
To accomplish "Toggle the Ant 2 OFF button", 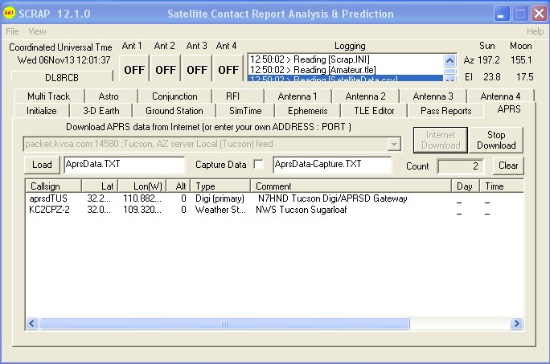I will click(x=165, y=69).
